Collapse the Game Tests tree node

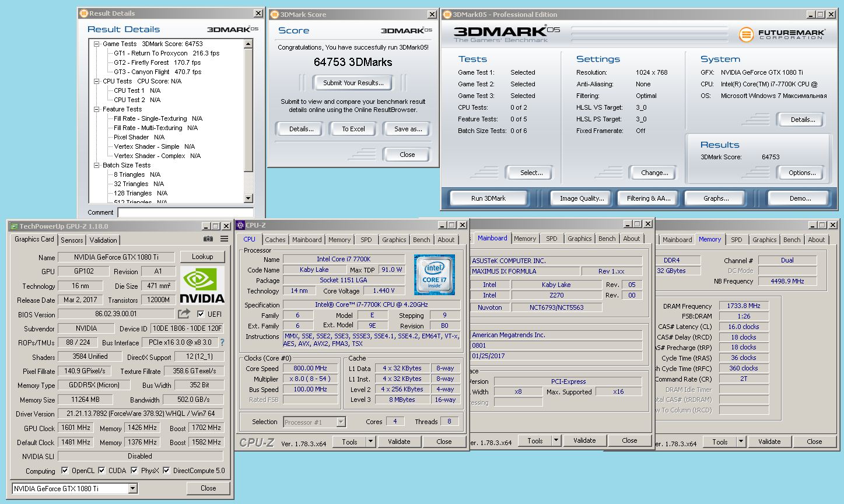[x=97, y=44]
